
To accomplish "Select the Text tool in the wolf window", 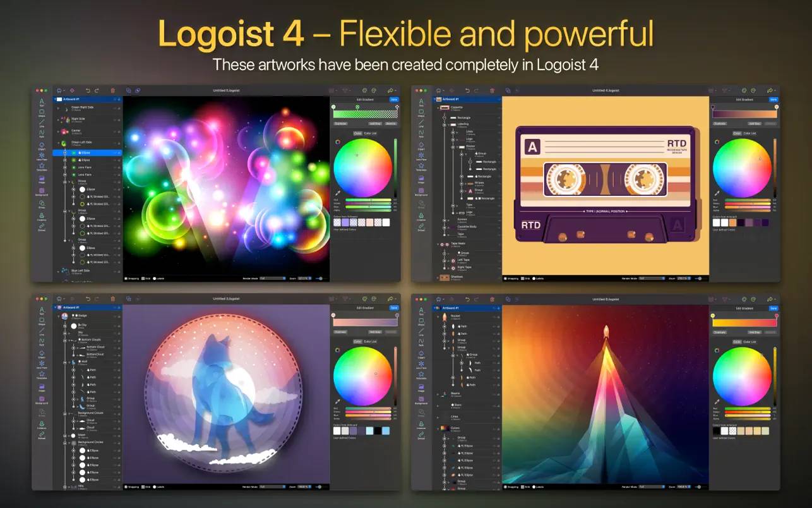I will point(42,311).
